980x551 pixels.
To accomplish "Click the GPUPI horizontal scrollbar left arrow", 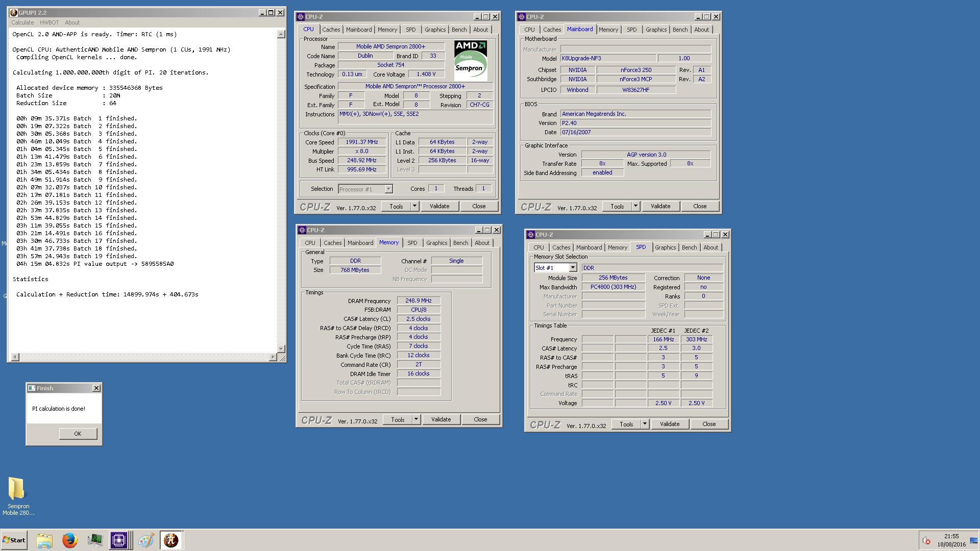I will [15, 357].
